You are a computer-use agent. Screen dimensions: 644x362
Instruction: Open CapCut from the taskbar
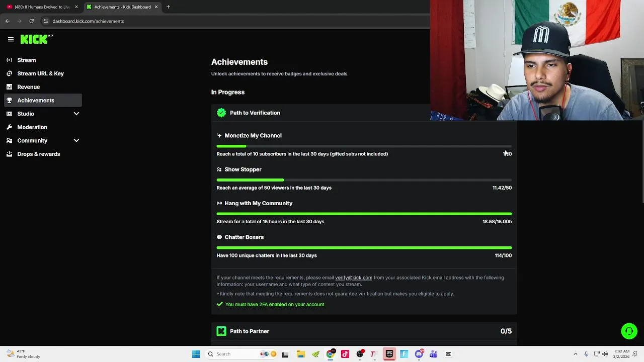pos(448,354)
